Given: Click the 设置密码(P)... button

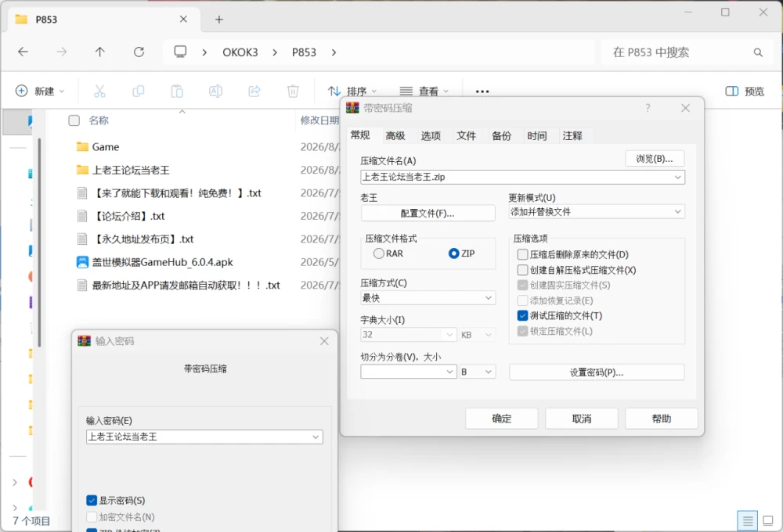Looking at the screenshot, I should tap(597, 372).
